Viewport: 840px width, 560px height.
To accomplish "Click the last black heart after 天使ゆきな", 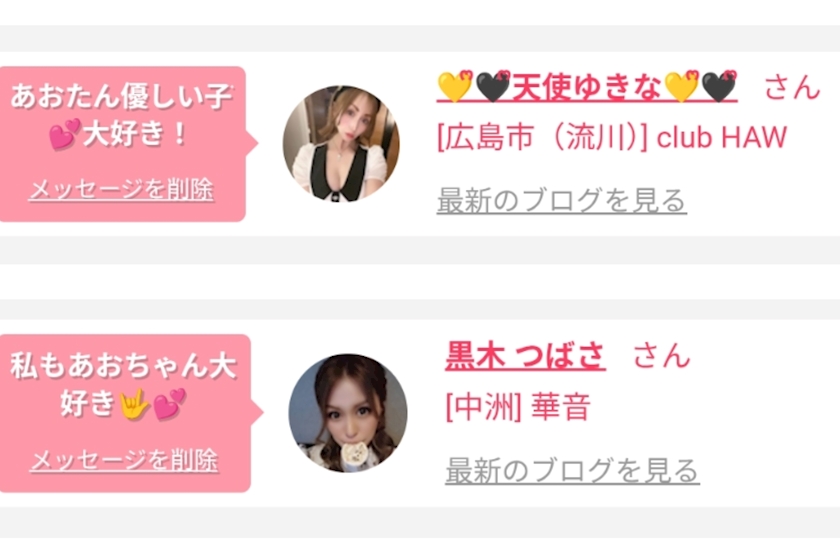I will point(719,86).
